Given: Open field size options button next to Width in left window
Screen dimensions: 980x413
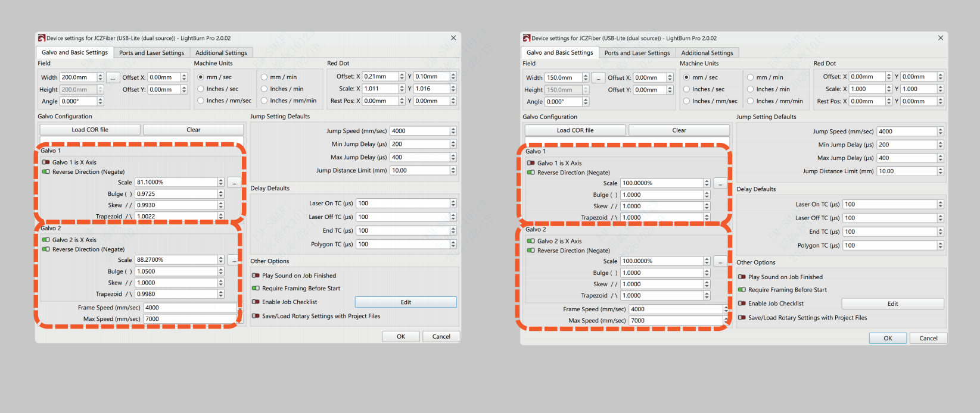Looking at the screenshot, I should pos(113,77).
